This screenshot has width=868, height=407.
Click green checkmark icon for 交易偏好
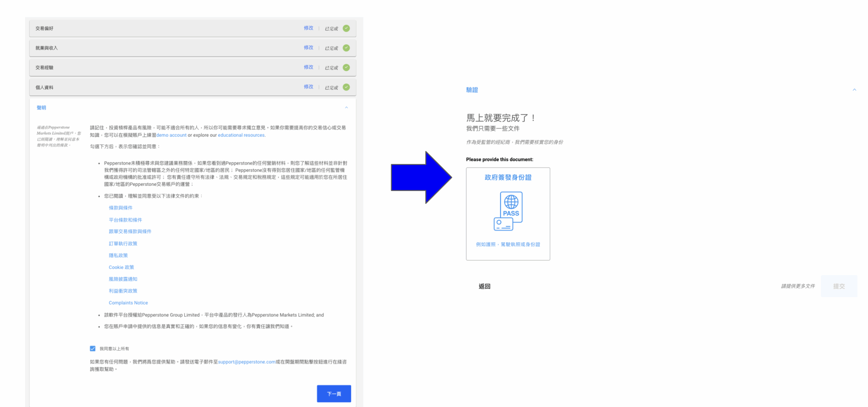pyautogui.click(x=346, y=28)
